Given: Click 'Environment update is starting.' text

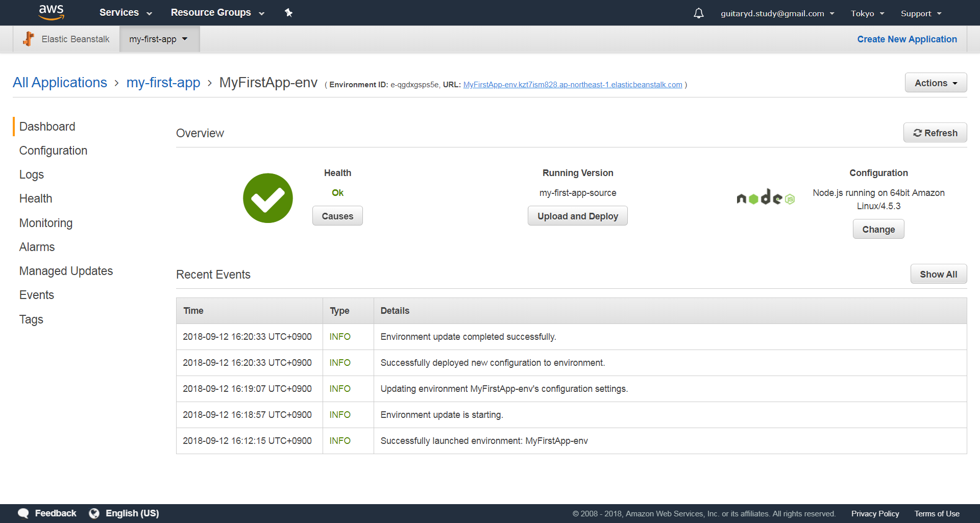Looking at the screenshot, I should 442,415.
